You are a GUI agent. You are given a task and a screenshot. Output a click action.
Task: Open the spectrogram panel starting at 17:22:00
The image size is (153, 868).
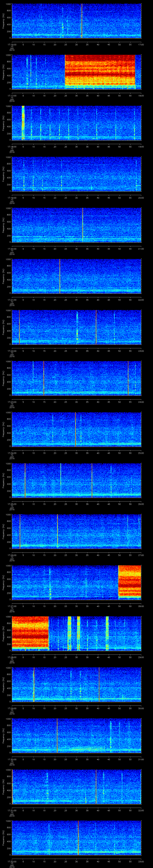(76, 327)
